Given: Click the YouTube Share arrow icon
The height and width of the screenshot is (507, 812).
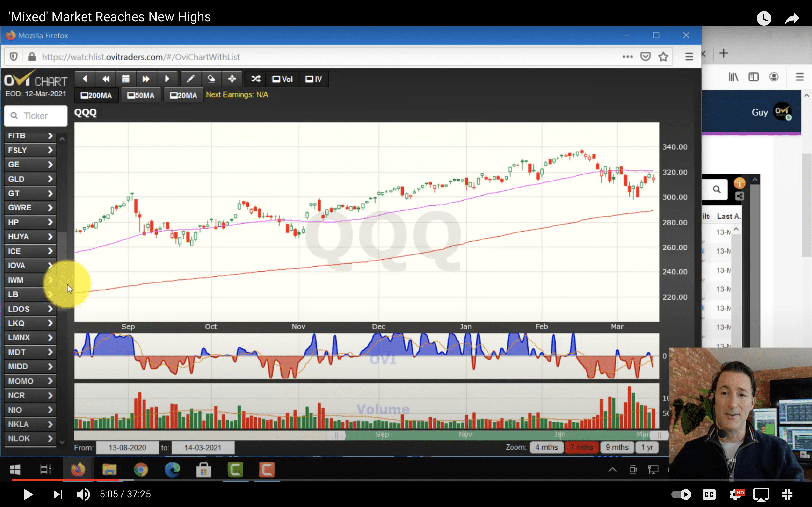Looking at the screenshot, I should tap(792, 18).
